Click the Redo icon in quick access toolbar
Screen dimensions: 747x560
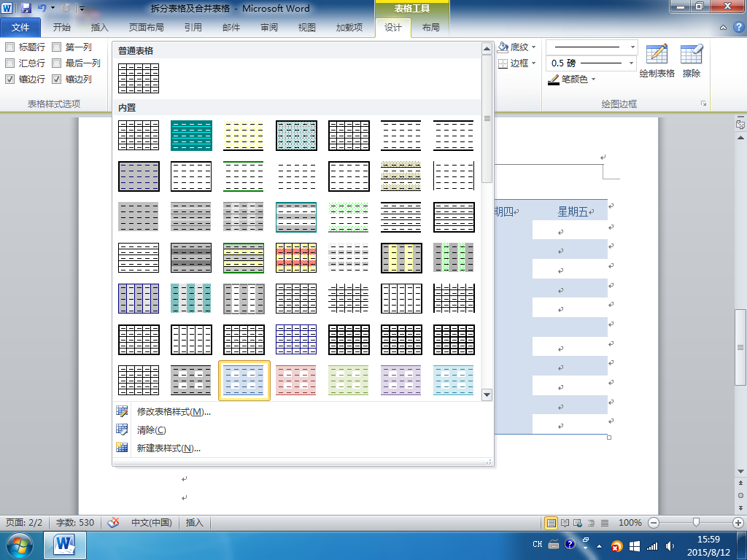coord(66,8)
